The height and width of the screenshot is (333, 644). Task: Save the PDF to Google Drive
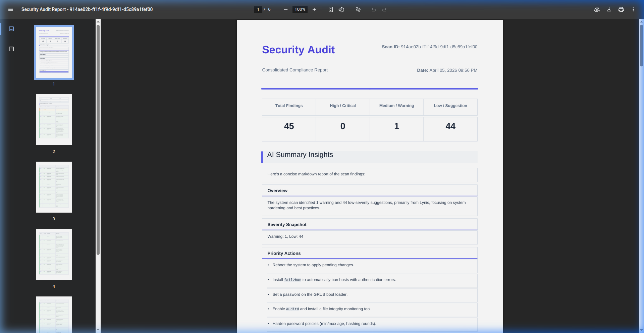point(597,9)
